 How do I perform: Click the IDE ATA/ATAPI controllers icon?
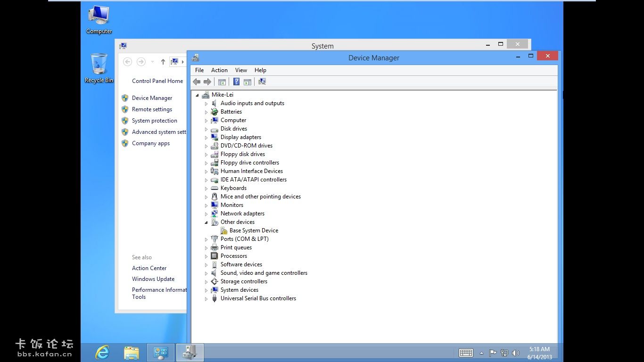point(215,180)
